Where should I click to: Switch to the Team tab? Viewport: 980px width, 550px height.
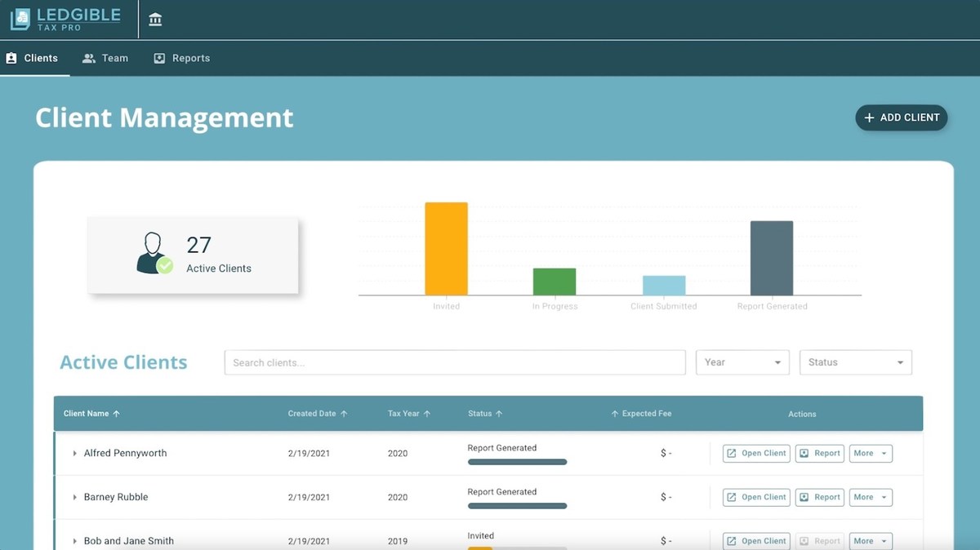105,58
